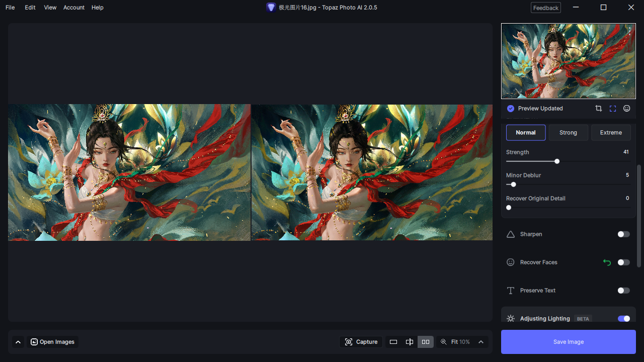Click the Strength slider handle
The image size is (644, 362).
(x=557, y=161)
